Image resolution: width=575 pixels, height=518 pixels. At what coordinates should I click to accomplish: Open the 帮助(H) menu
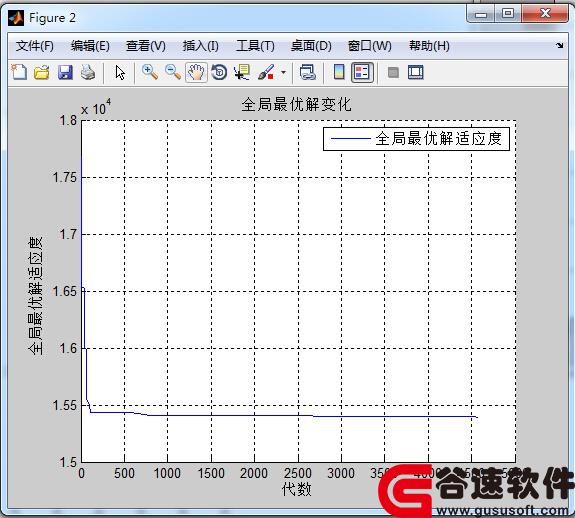tap(429, 46)
